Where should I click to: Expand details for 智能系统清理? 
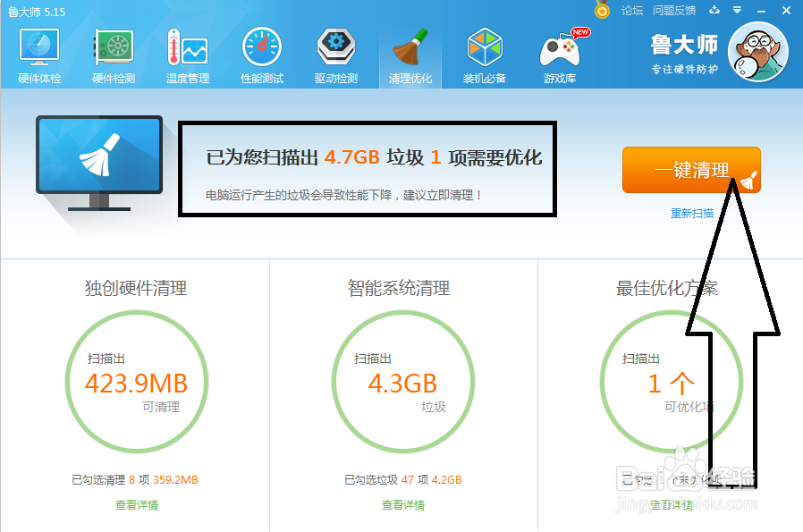(403, 504)
